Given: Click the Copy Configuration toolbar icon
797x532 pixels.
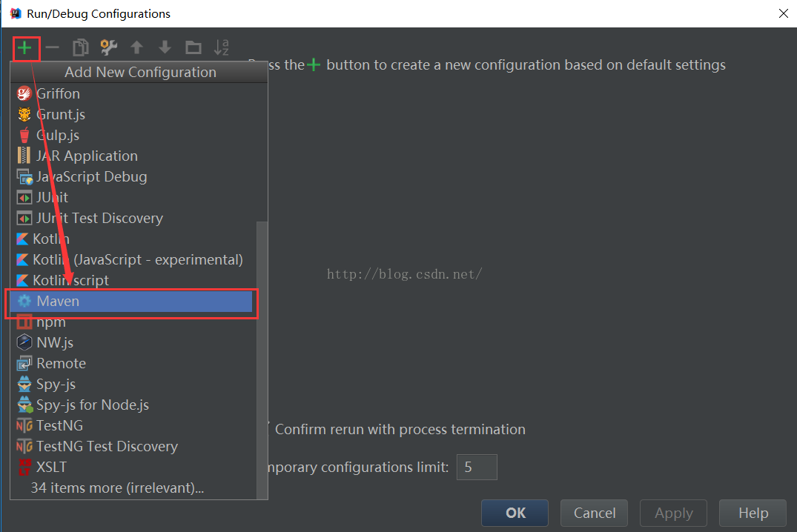Looking at the screenshot, I should pos(80,48).
